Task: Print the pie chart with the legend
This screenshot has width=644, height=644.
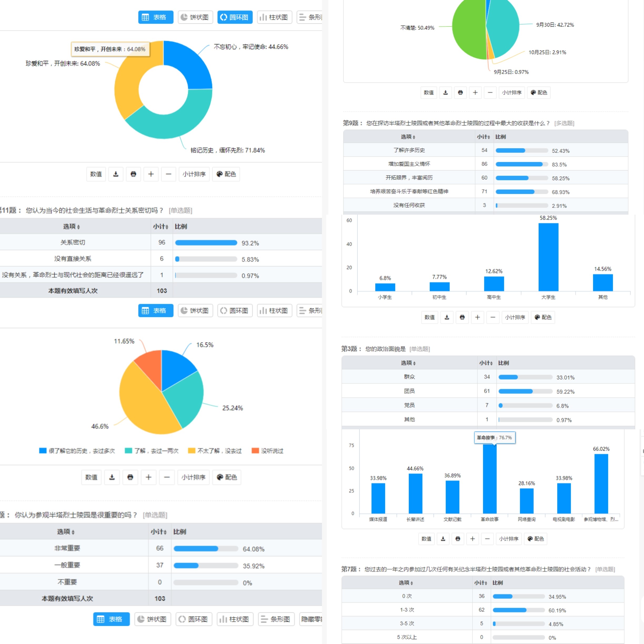Action: 130,477
